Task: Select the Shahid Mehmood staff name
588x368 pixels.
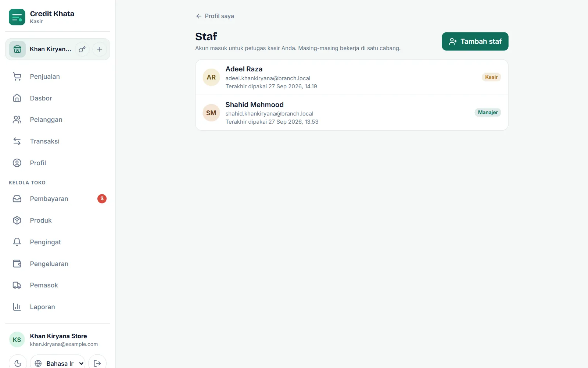Action: coord(254,105)
